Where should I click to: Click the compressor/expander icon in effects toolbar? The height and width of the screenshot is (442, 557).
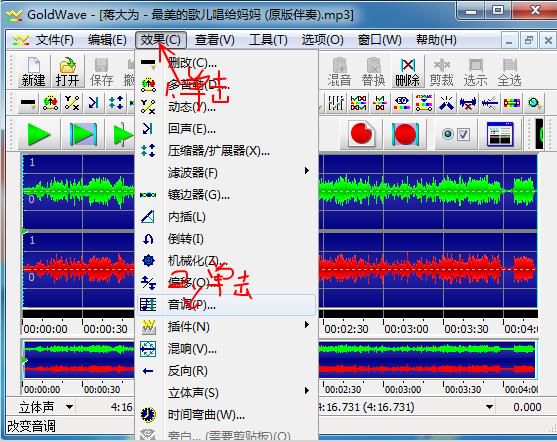[x=116, y=103]
